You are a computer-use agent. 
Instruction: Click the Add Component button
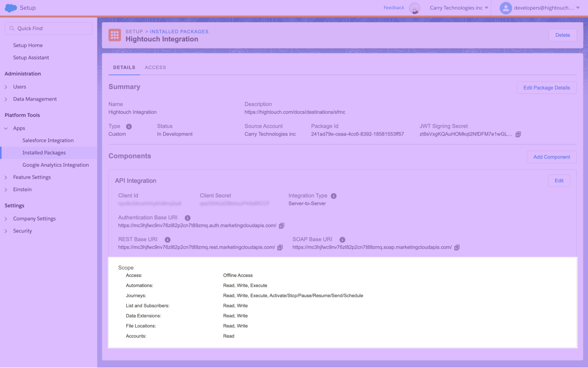click(x=552, y=157)
